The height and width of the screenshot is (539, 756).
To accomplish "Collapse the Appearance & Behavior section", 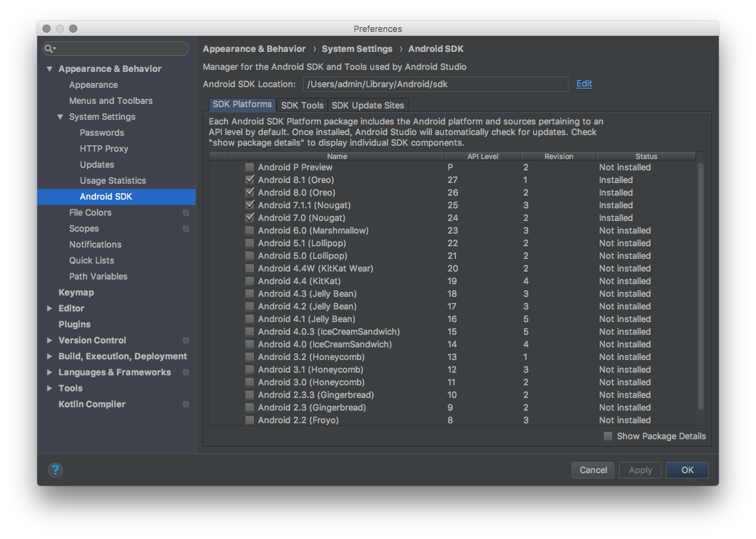I will click(50, 69).
